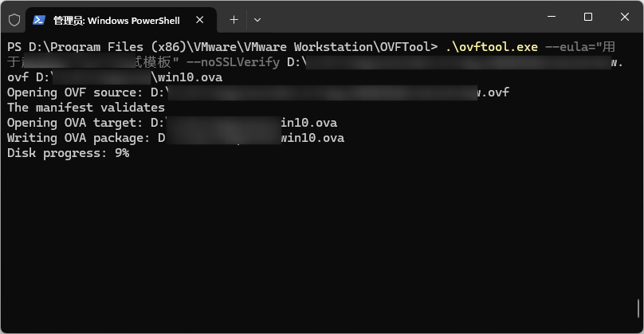Close the terminal window
The width and height of the screenshot is (644, 334).
(x=624, y=17)
